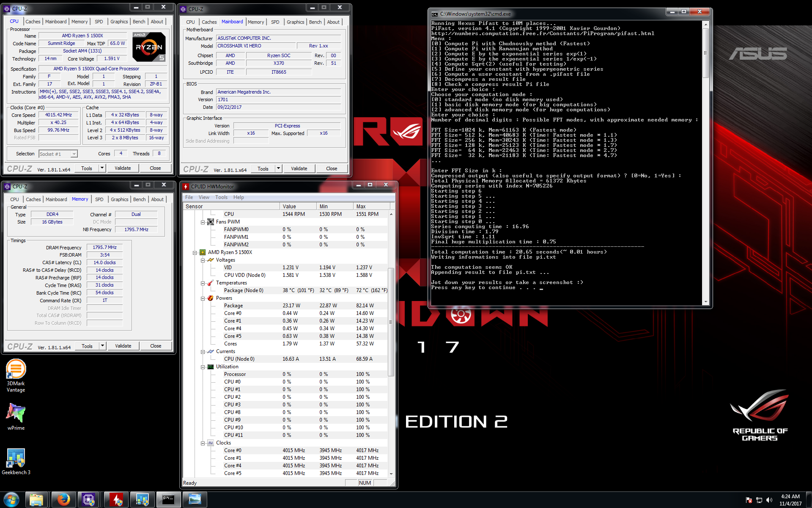The image size is (812, 508).
Task: Click the title bar icon of the CPU-Z Mainboard window
Action: (x=184, y=9)
